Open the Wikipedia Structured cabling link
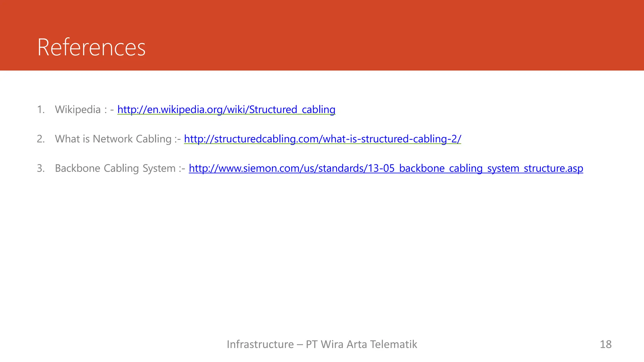 (226, 109)
